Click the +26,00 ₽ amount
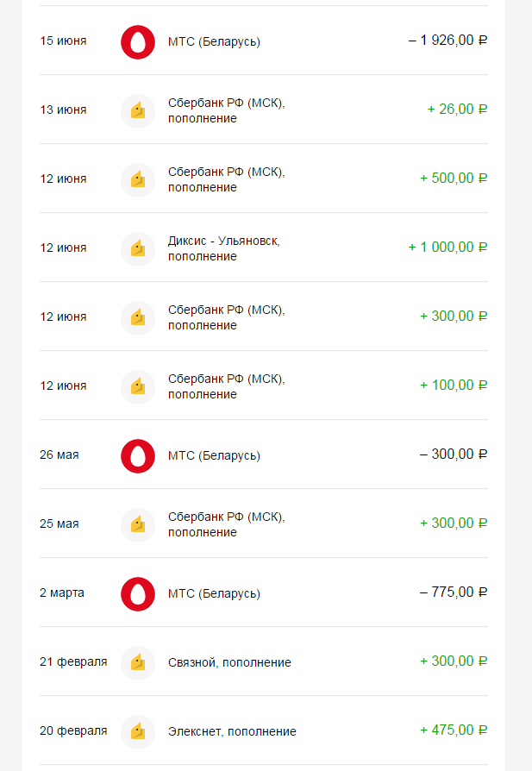The image size is (532, 771). (x=457, y=110)
